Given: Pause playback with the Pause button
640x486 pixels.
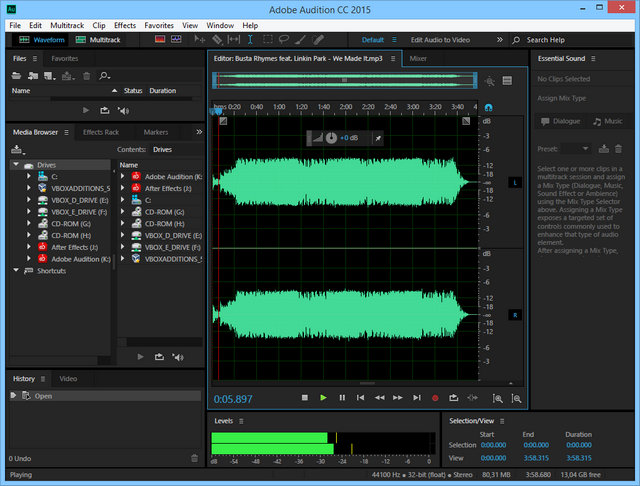Looking at the screenshot, I should pos(342,397).
